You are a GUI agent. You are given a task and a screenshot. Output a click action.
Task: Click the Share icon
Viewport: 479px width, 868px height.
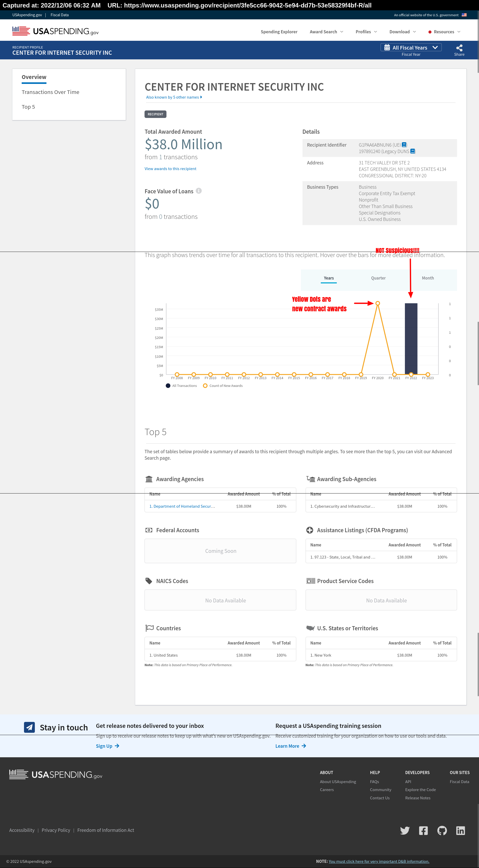[x=459, y=48]
